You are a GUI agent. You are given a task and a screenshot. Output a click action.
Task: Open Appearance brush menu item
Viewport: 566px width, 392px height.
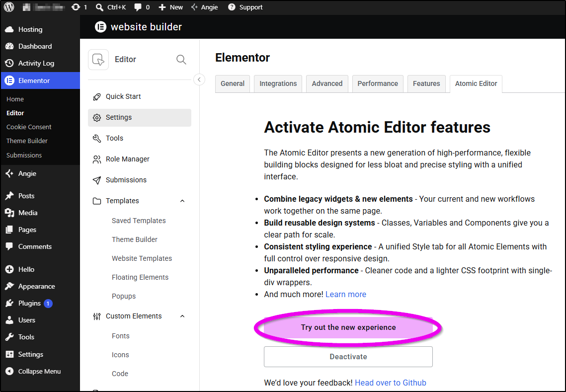[x=40, y=286]
